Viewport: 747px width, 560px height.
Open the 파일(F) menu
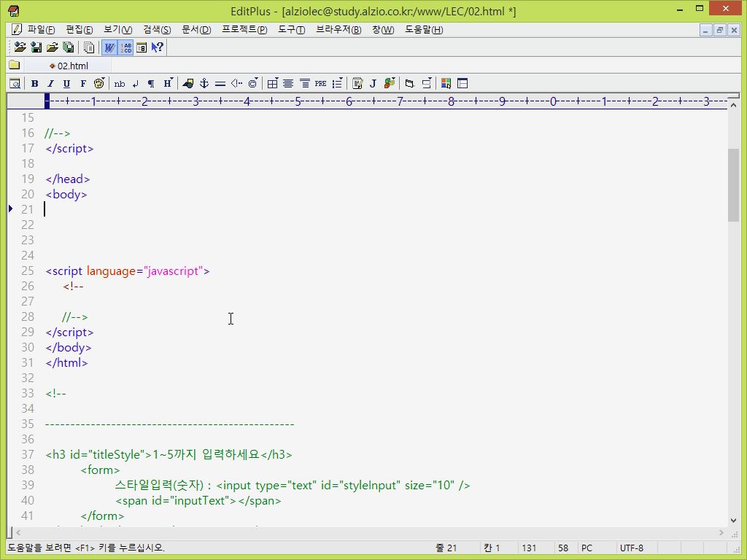coord(41,29)
